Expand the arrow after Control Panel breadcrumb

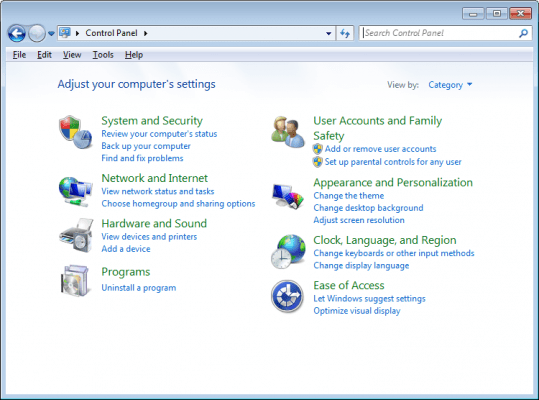146,33
